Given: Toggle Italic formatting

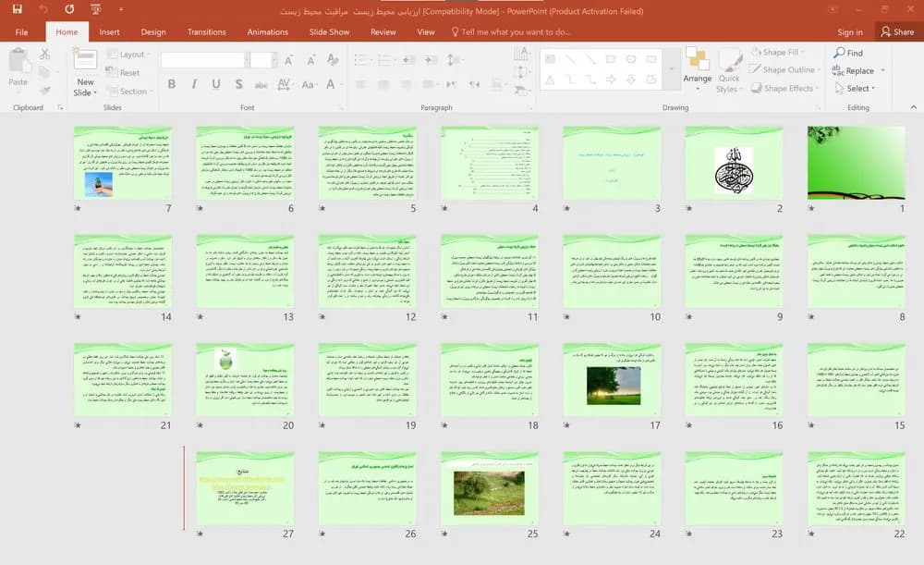Looking at the screenshot, I should [x=194, y=84].
